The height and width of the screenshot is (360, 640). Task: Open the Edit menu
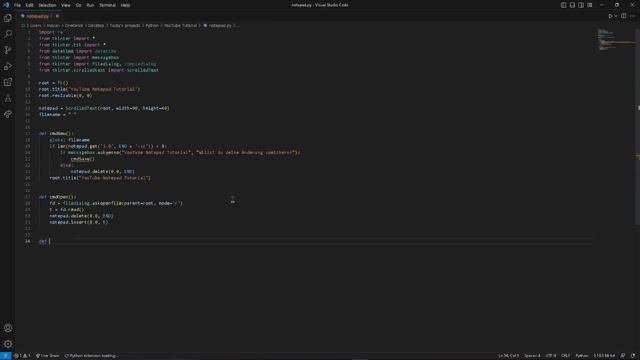[29, 5]
